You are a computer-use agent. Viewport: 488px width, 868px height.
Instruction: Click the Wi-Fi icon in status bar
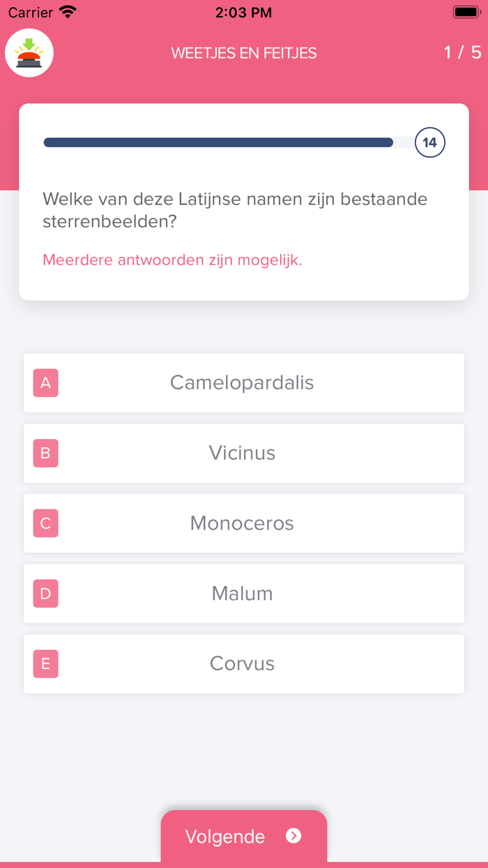coord(66,11)
